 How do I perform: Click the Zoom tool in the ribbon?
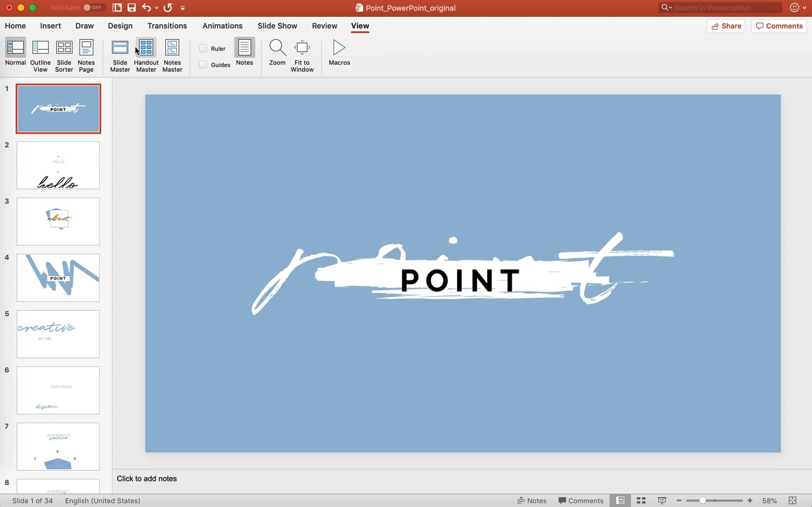277,52
